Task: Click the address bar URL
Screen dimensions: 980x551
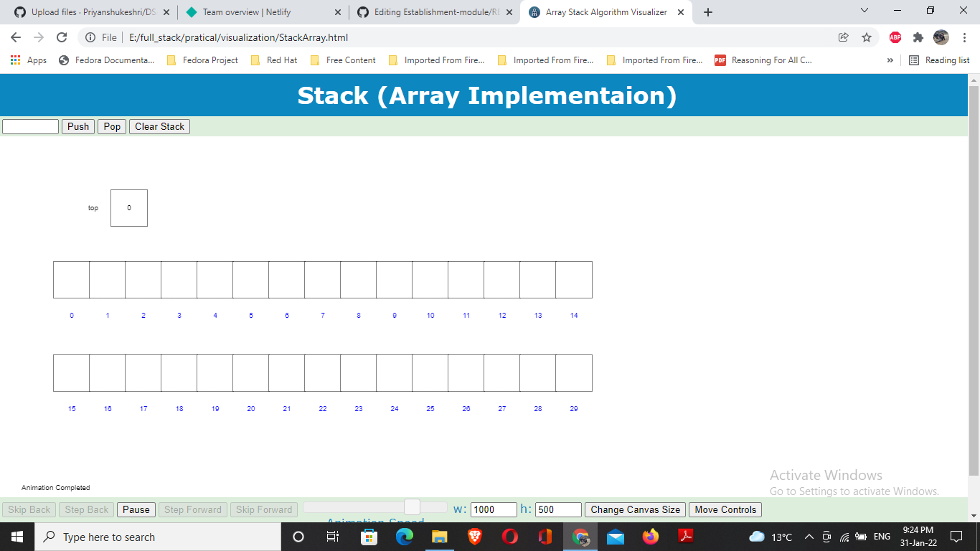Action: (x=239, y=37)
